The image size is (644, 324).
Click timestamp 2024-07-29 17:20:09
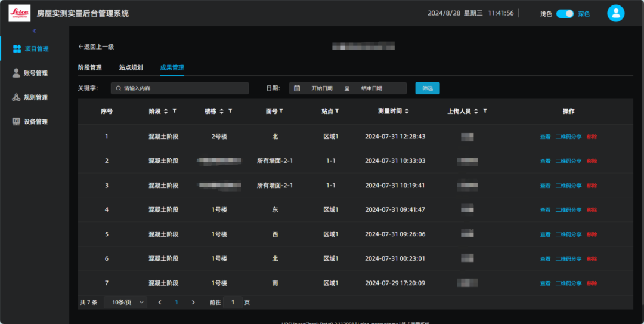click(x=395, y=283)
